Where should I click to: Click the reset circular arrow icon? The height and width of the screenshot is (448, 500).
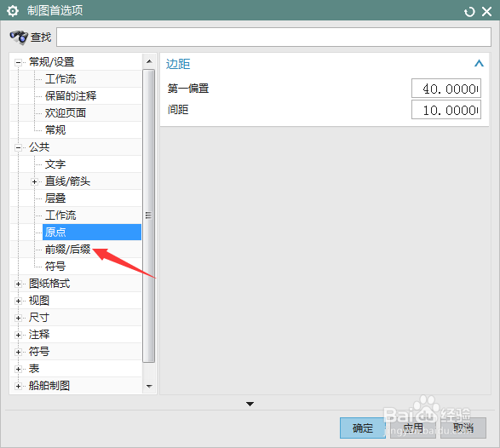469,12
